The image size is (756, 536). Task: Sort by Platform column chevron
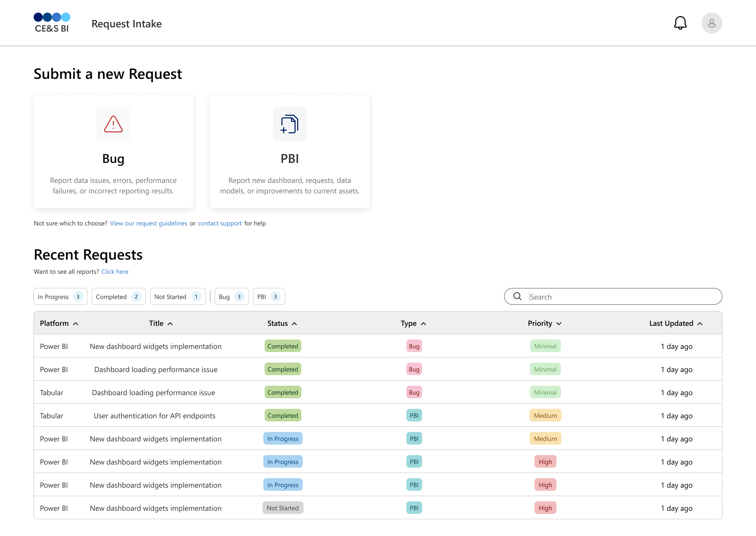(76, 324)
